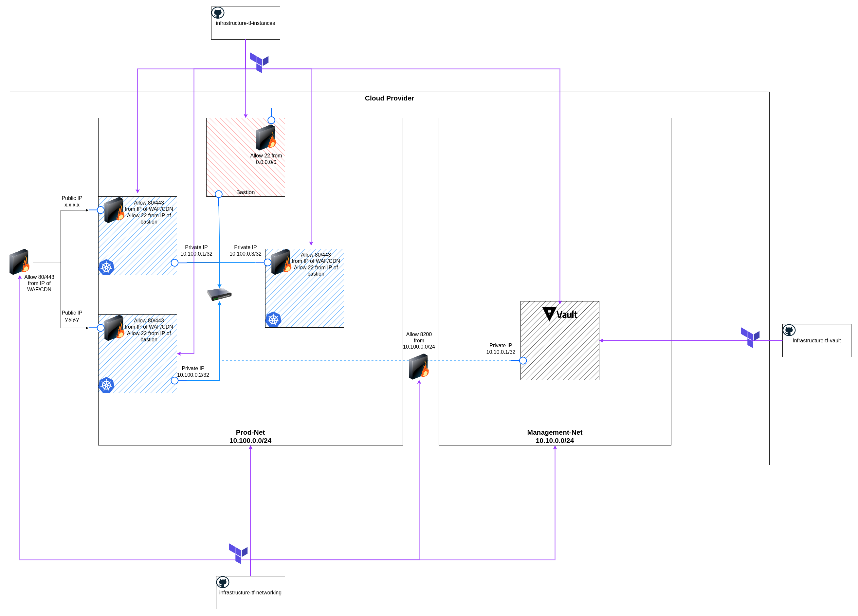Click firewall rules text in 10.100.0.1/32 node
Screen dimensions: 858x616
[x=149, y=212]
